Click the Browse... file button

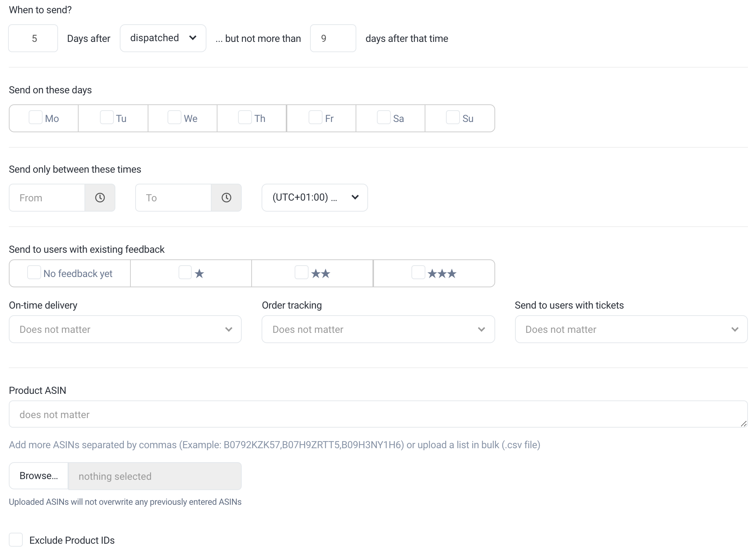point(39,476)
